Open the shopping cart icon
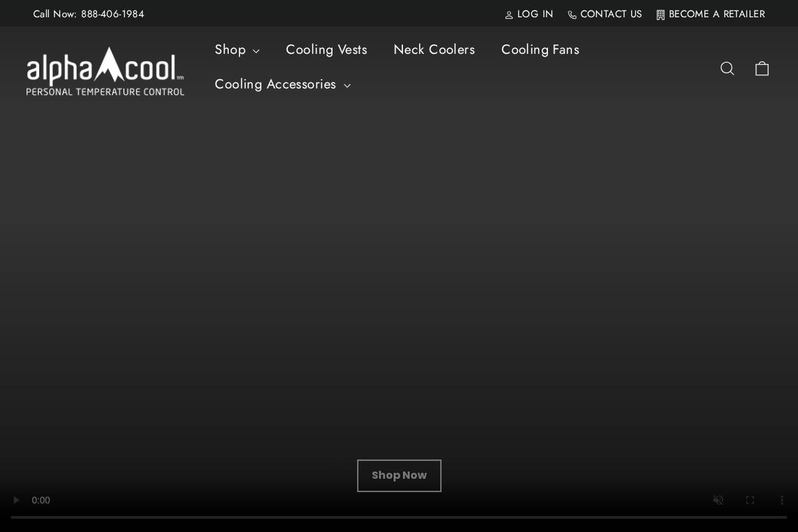This screenshot has width=798, height=532. click(762, 68)
